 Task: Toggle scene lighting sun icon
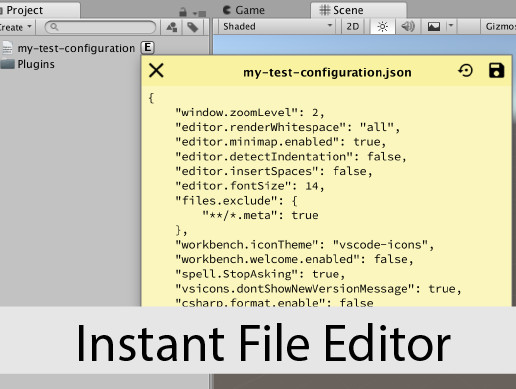382,26
